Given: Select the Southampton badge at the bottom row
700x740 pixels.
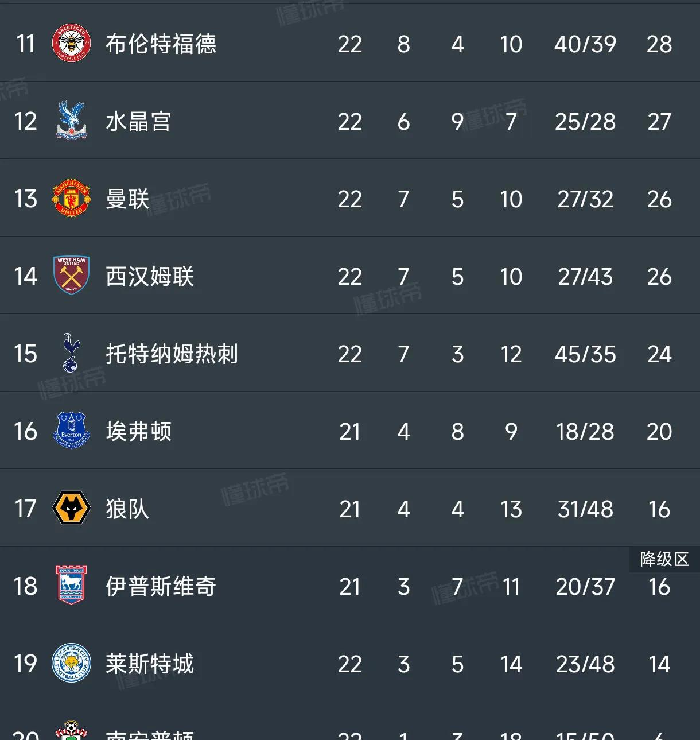Looking at the screenshot, I should (71, 732).
